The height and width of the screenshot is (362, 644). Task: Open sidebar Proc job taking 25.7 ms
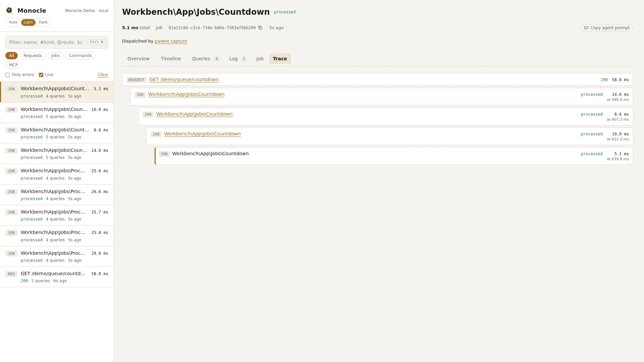(x=57, y=215)
